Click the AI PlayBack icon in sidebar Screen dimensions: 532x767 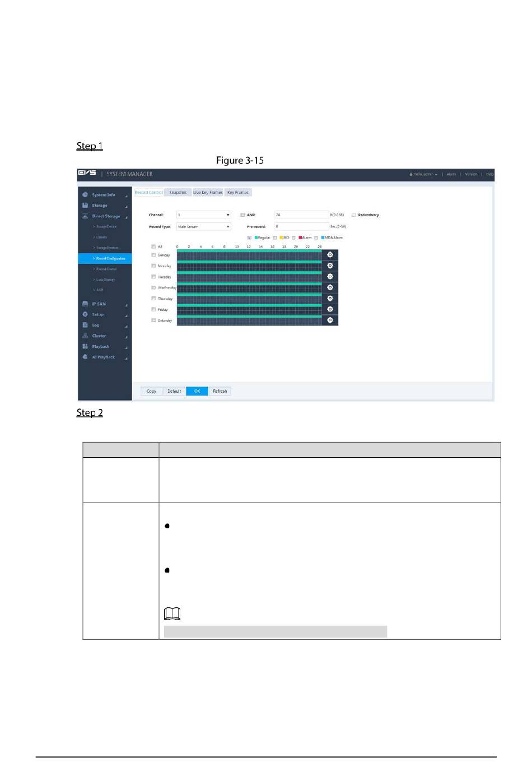(85, 357)
